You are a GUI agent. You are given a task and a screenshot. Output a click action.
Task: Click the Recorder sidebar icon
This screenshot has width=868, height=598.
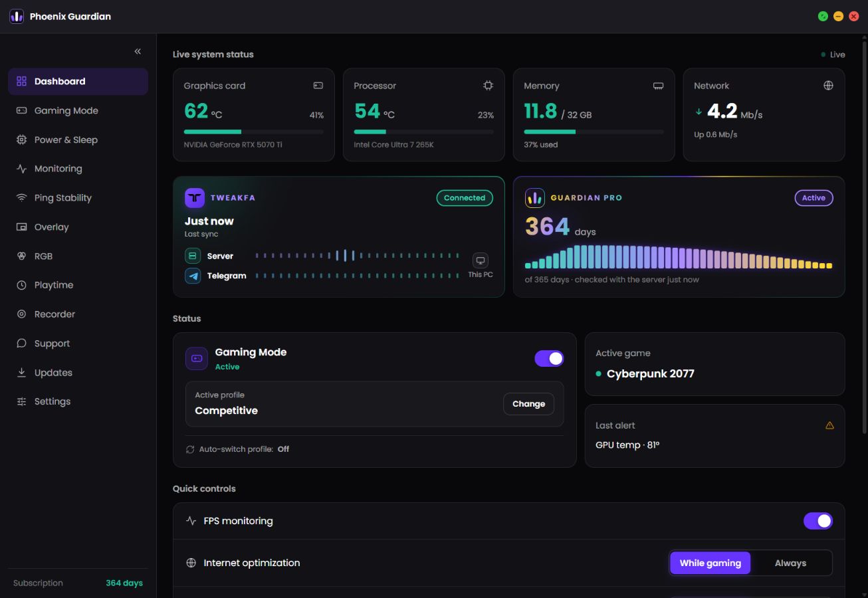(x=21, y=314)
